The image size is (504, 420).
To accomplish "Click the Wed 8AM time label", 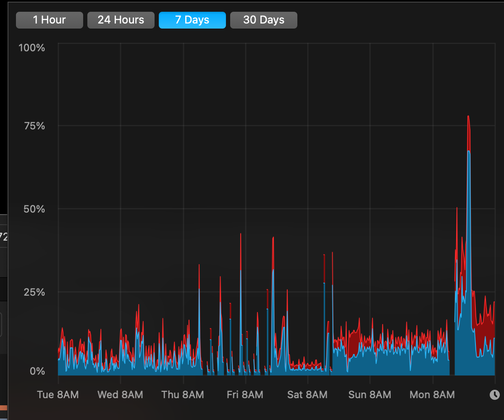I will point(120,395).
